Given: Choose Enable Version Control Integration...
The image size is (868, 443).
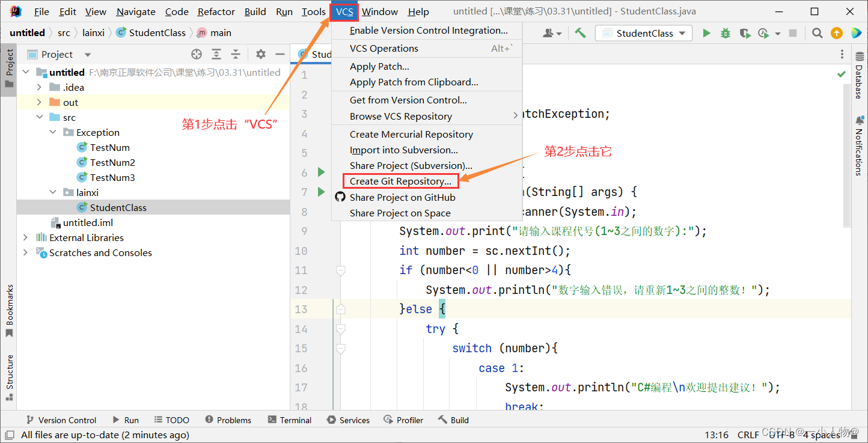Looking at the screenshot, I should (427, 30).
